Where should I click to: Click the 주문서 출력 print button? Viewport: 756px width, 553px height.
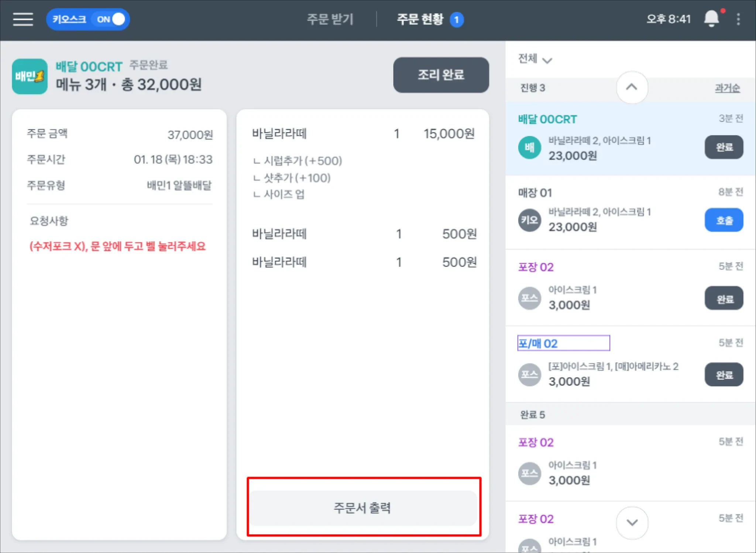pos(363,508)
